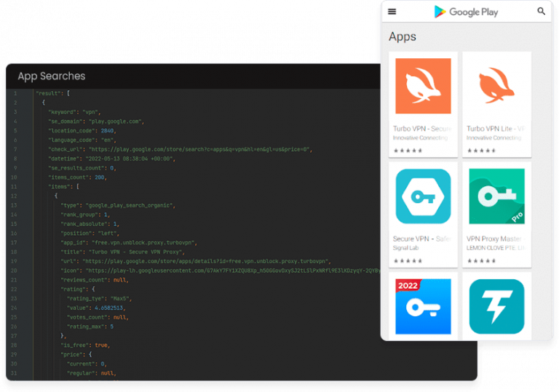Viewport: 559px width, 392px height.
Task: Open the teal lightning bolt app icon
Action: click(x=496, y=306)
